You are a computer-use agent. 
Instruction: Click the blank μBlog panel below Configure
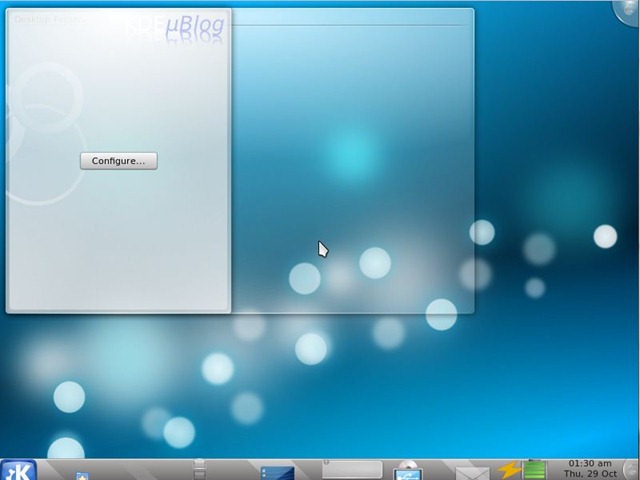click(x=118, y=239)
